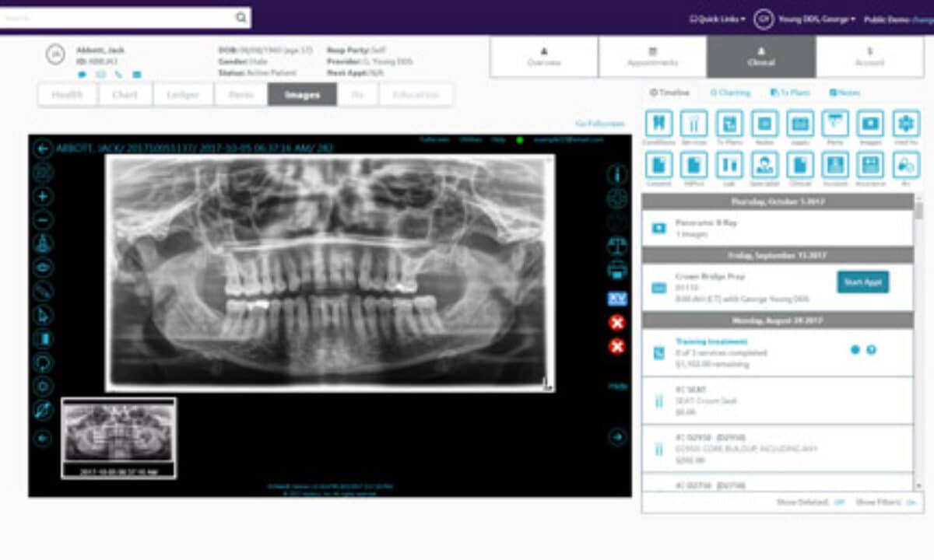934x560 pixels.
Task: Switch to the Chart tab
Action: click(x=125, y=95)
